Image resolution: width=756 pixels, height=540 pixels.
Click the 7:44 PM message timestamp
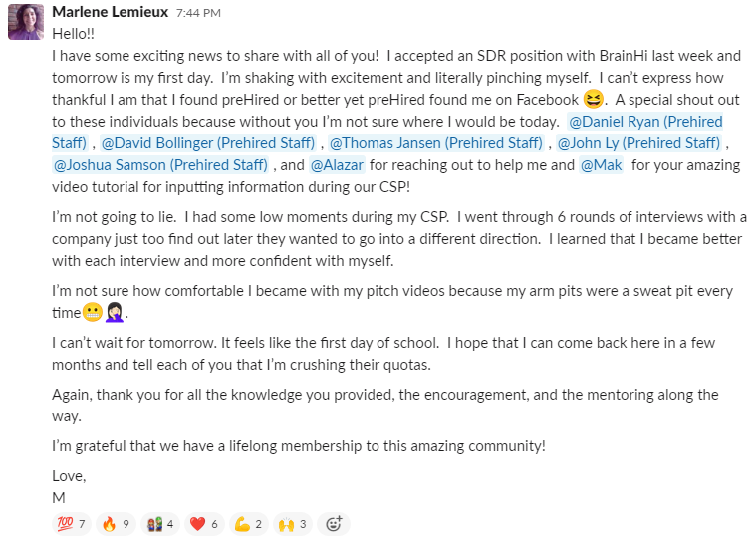[x=197, y=14]
